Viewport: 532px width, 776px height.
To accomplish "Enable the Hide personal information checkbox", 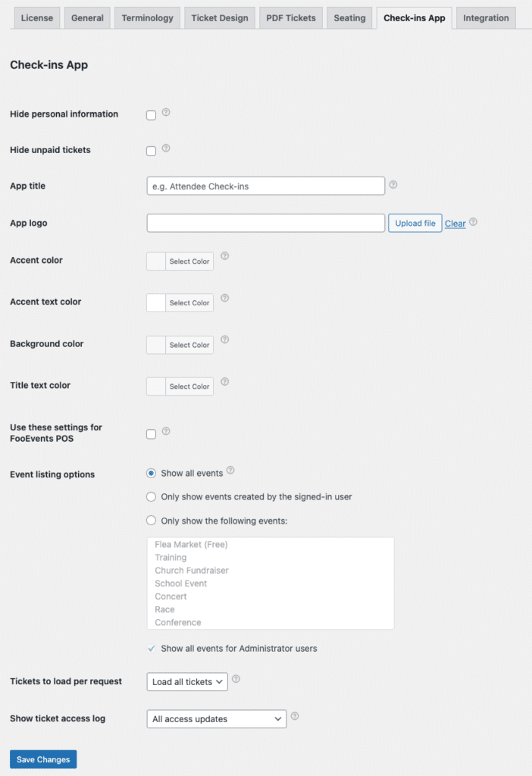I will [151, 114].
